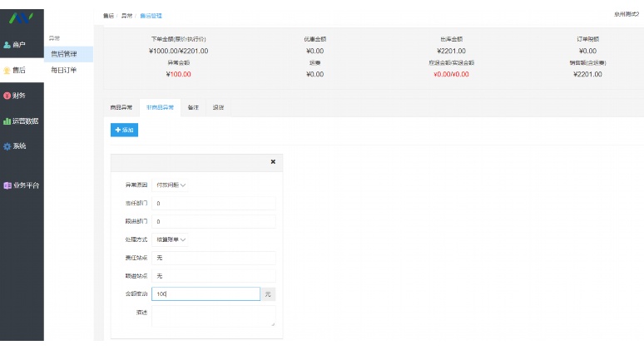Switch to the 备注 tab
The height and width of the screenshot is (350, 644).
193,107
